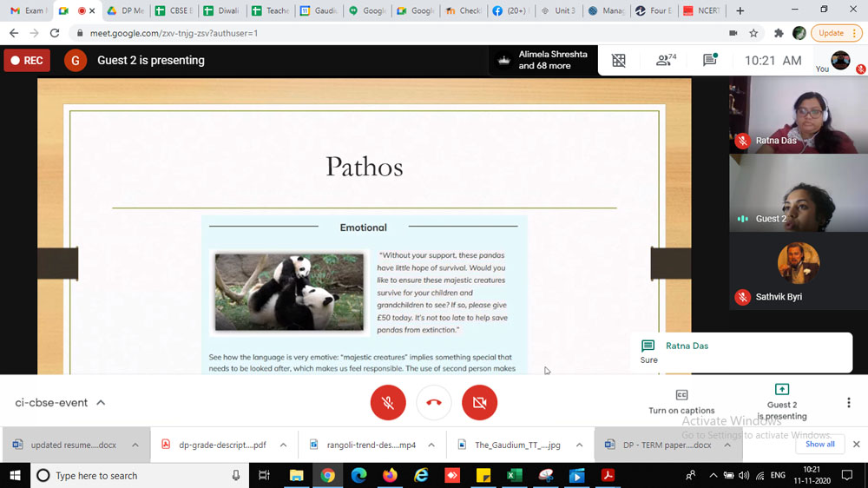
Task: Turn on captions
Action: click(x=681, y=403)
